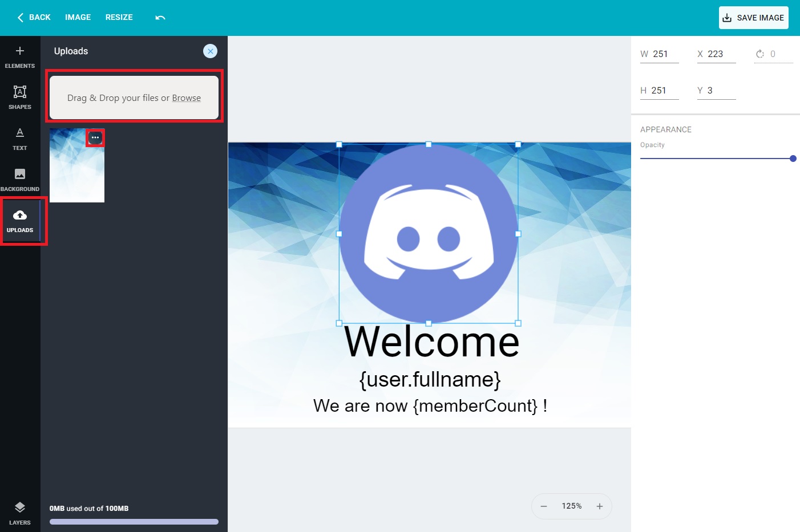Click the top-right resize handle of the logo
The width and height of the screenshot is (800, 532).
(x=518, y=145)
